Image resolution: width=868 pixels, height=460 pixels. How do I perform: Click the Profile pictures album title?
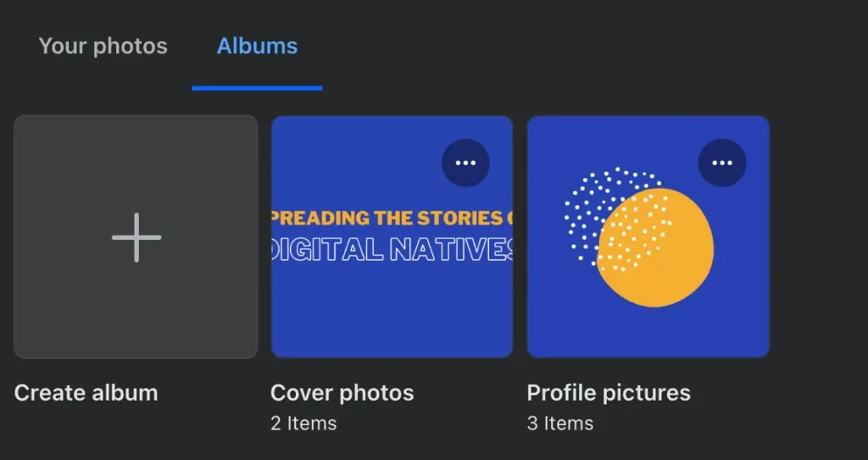(609, 393)
